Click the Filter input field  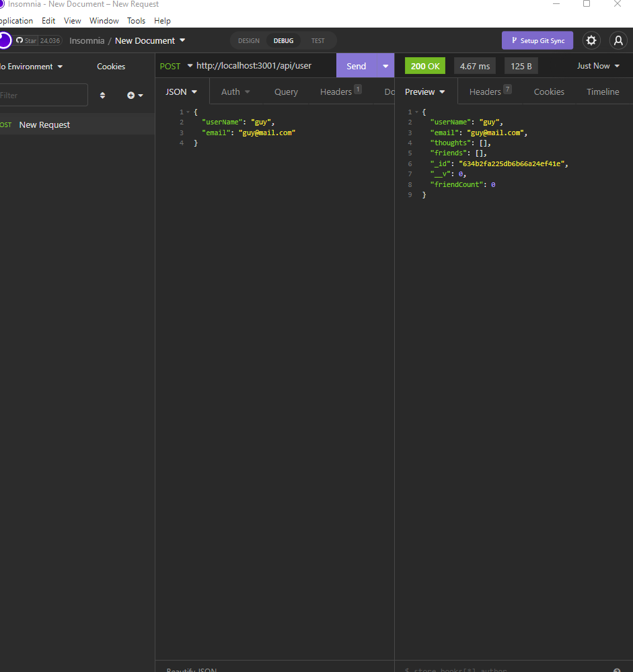coord(40,95)
